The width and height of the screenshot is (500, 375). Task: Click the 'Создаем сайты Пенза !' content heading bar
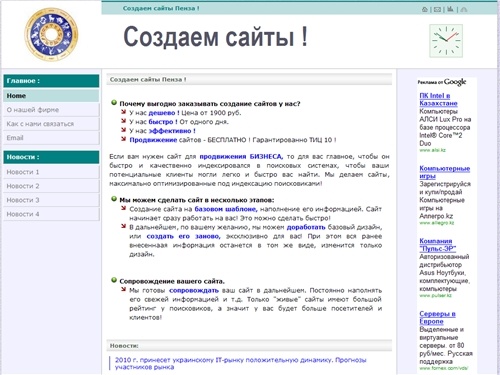[249, 79]
